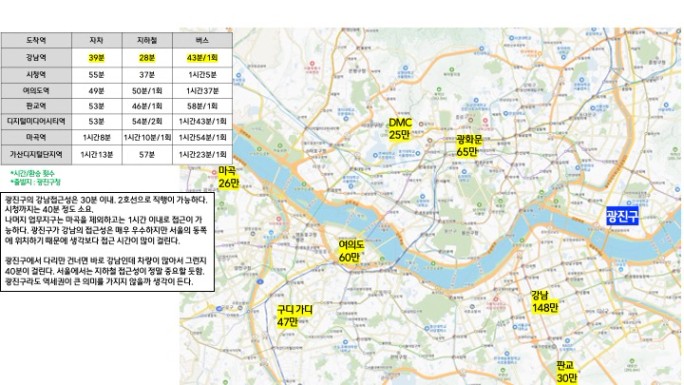This screenshot has height=385, width=684.
Task: Click 53분 in the 디지털미디어시티역 row
Action: click(x=96, y=122)
